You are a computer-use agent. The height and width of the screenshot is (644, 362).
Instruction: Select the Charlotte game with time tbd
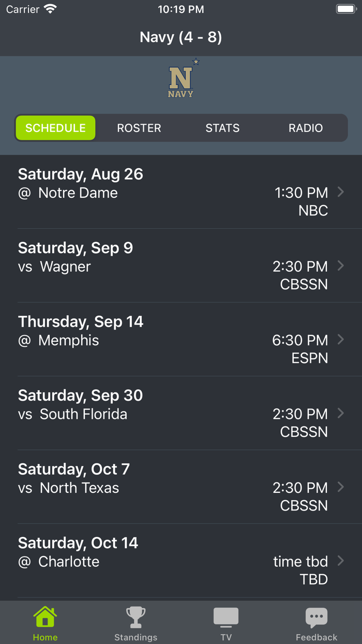point(181,561)
